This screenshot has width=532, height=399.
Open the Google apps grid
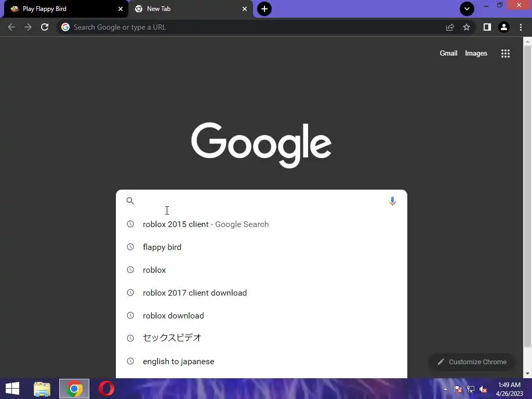pos(506,54)
